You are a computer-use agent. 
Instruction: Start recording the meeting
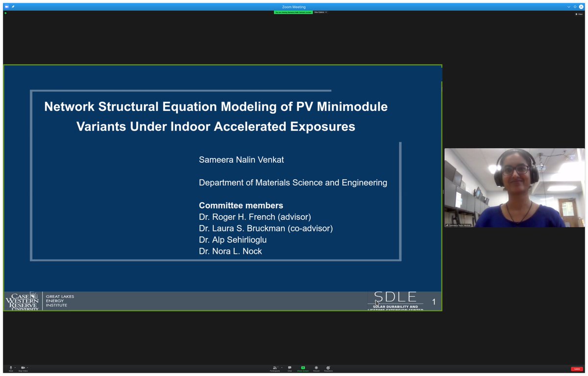click(x=316, y=367)
